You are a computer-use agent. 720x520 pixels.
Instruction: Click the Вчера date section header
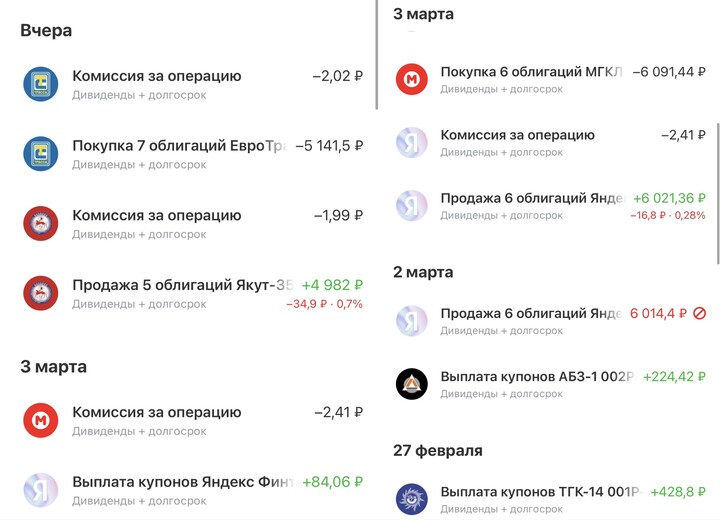(46, 31)
